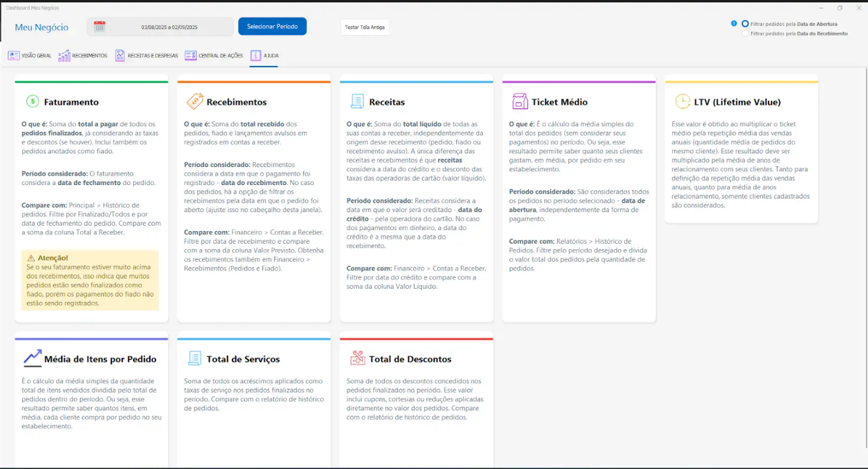Image resolution: width=868 pixels, height=469 pixels.
Task: Click the blue info icon near filters
Action: pos(734,23)
